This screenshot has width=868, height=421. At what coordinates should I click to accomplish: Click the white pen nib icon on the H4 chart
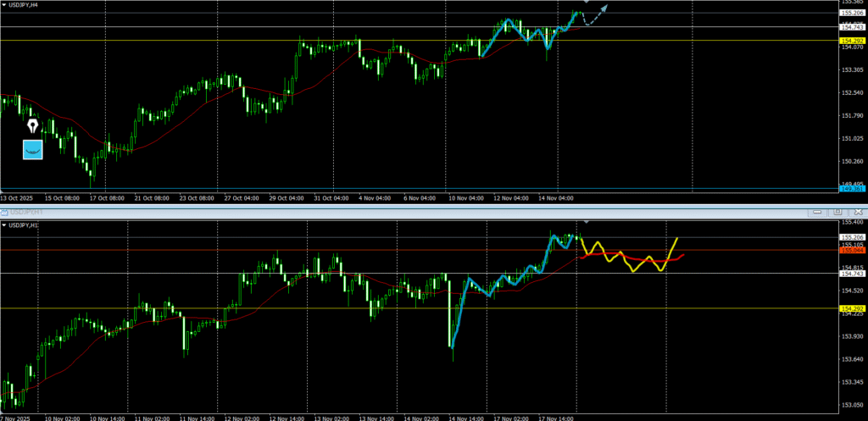(33, 127)
